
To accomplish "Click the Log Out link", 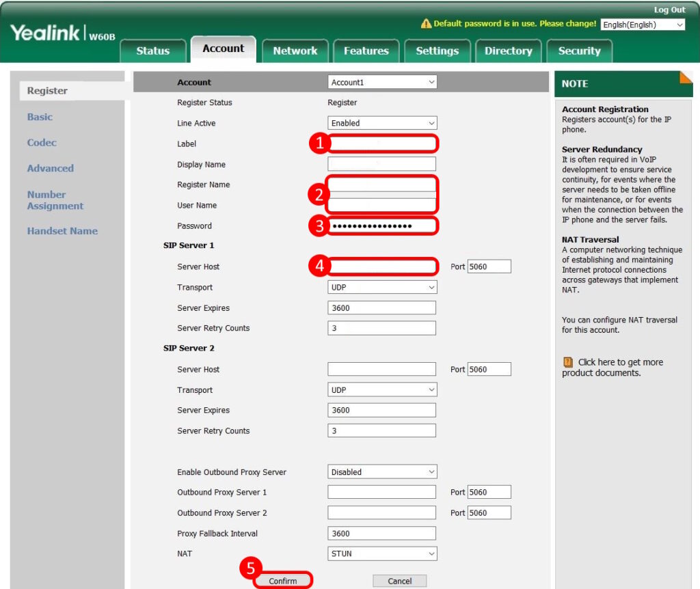I will click(669, 10).
